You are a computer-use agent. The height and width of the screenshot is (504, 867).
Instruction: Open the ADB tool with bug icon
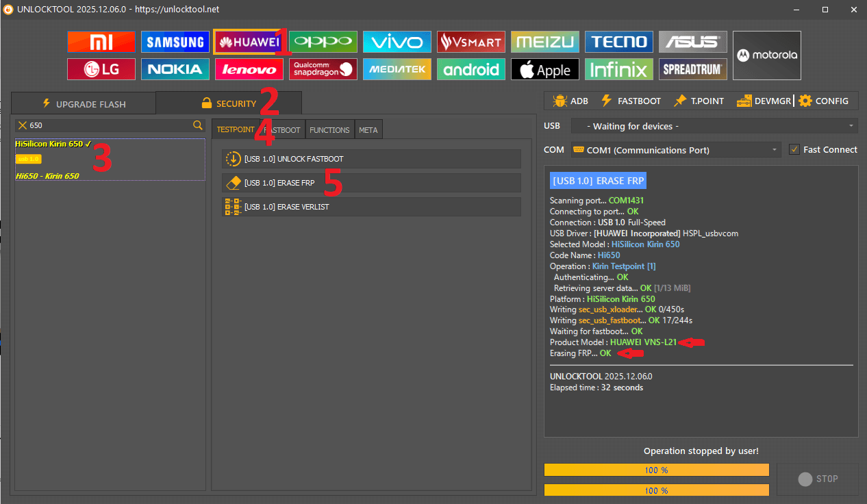(570, 101)
